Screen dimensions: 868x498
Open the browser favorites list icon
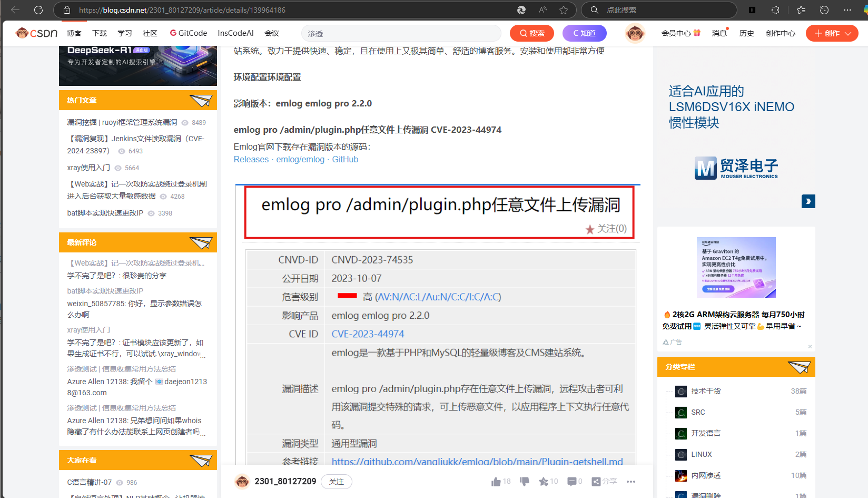[x=801, y=10]
